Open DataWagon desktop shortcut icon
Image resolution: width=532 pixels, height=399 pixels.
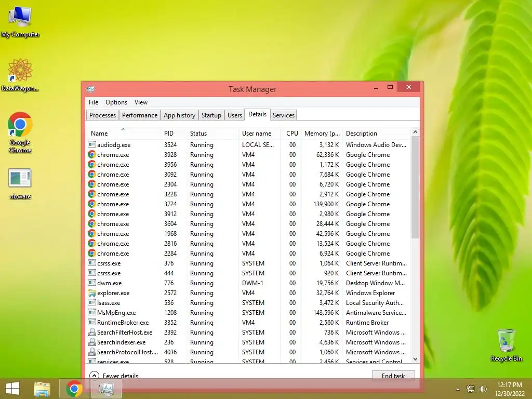coord(20,75)
